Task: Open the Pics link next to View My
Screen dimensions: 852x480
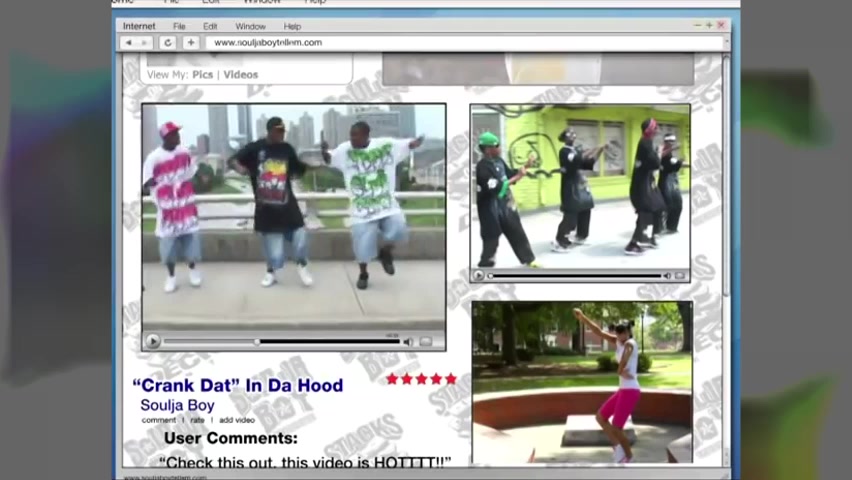Action: (202, 74)
